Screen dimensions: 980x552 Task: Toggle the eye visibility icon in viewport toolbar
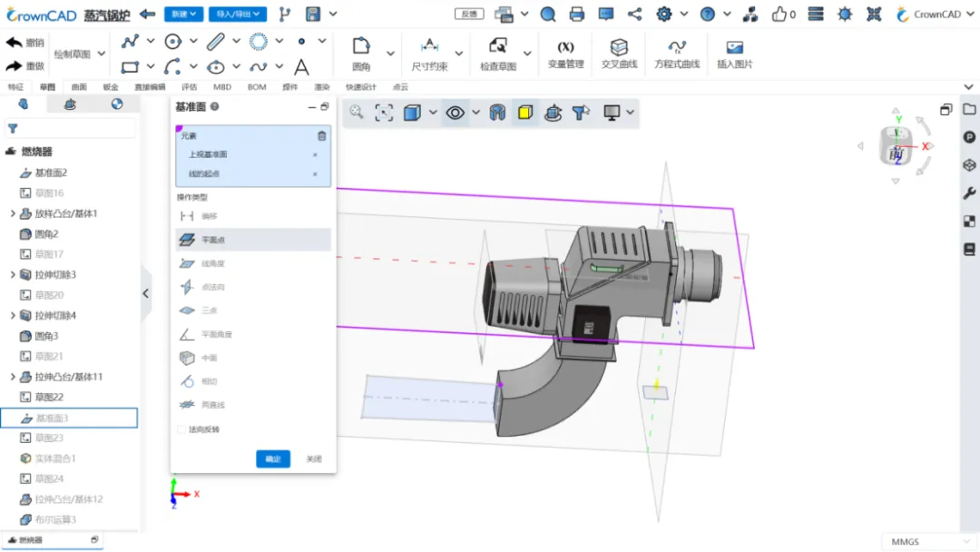455,113
